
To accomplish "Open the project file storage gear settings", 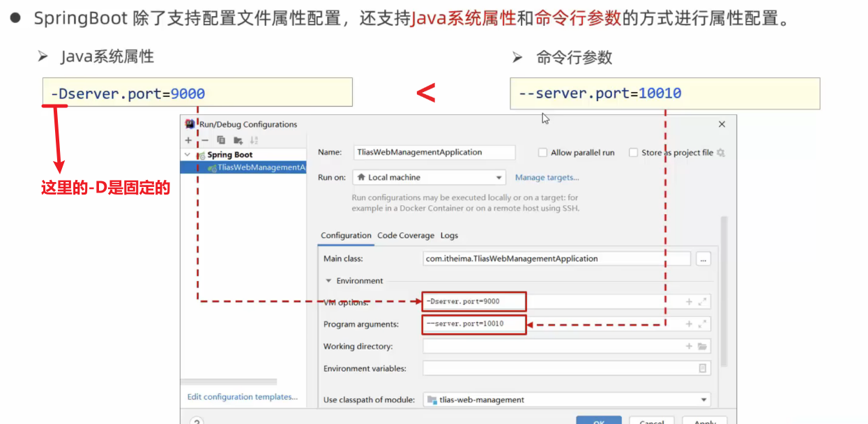I will tap(721, 153).
